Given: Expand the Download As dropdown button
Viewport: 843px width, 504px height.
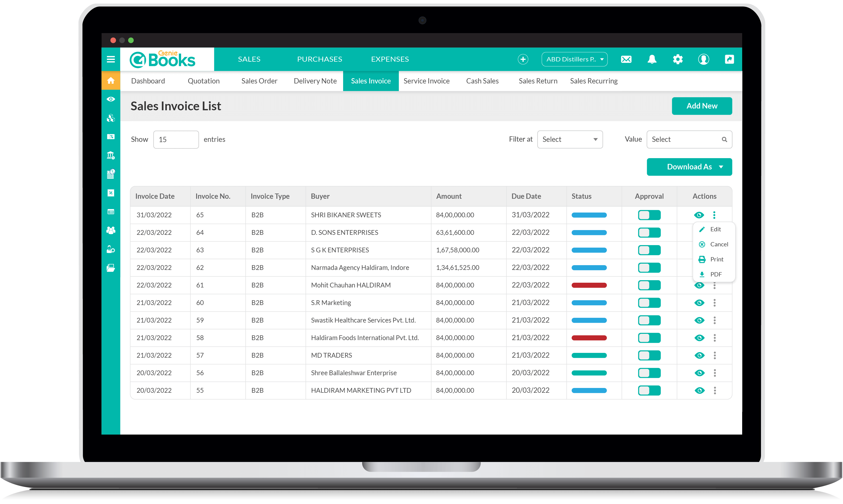Looking at the screenshot, I should pyautogui.click(x=689, y=167).
